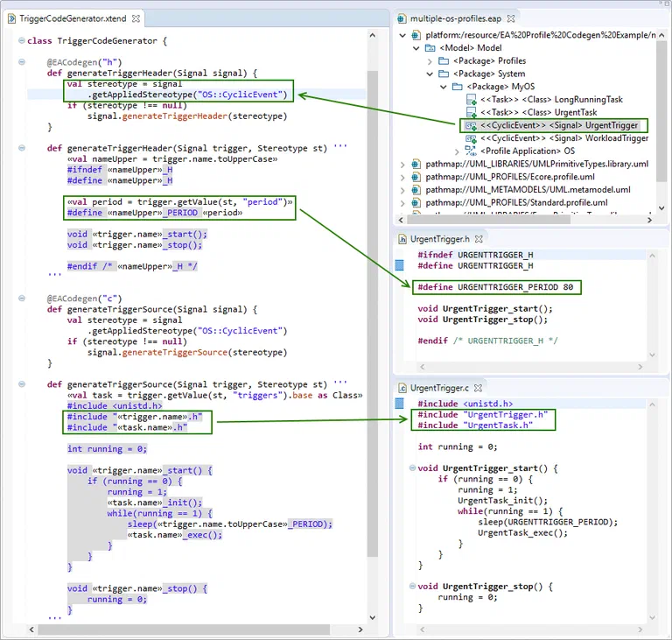Click the WorkloadTrigger signal icon
The image size is (672, 640).
click(x=471, y=138)
